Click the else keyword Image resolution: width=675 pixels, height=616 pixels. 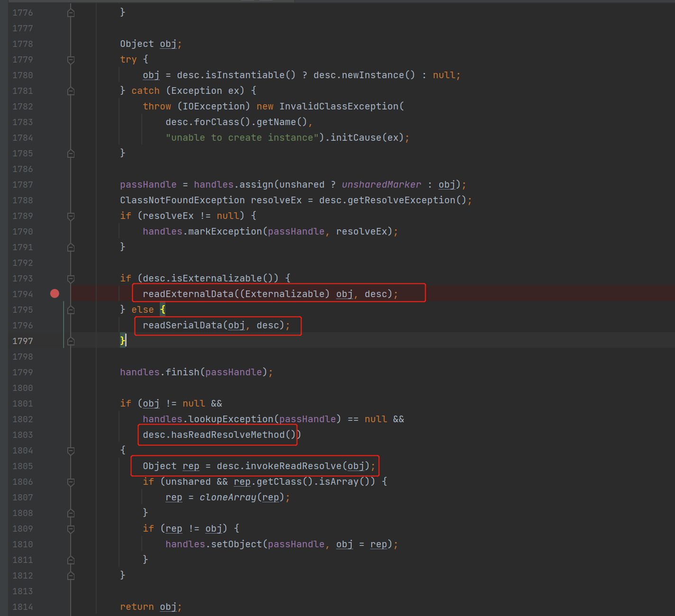(143, 309)
